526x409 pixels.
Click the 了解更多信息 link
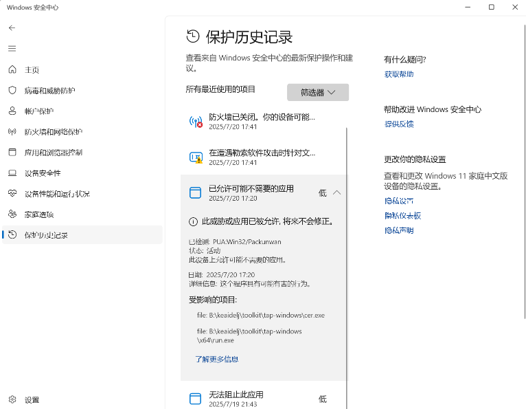217,359
